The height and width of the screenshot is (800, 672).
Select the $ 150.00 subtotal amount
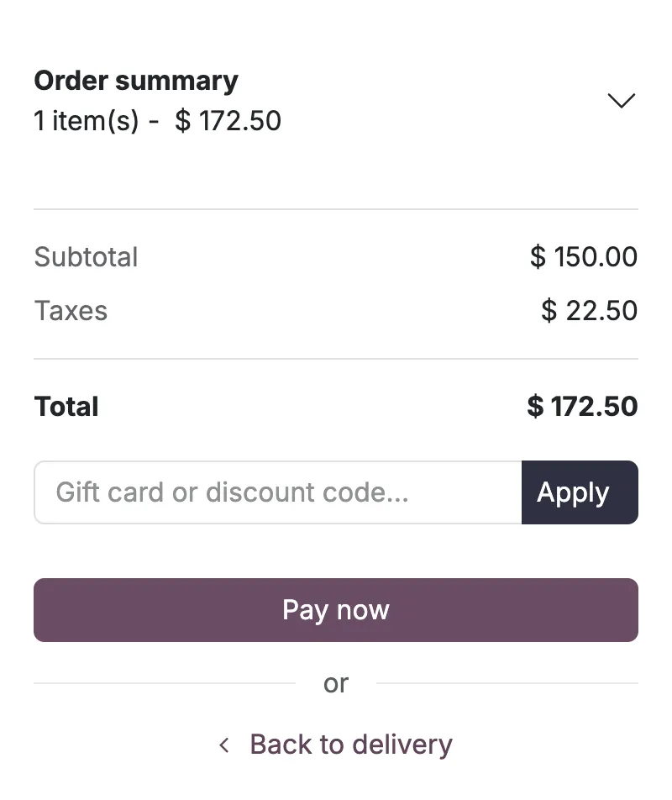[x=584, y=257]
